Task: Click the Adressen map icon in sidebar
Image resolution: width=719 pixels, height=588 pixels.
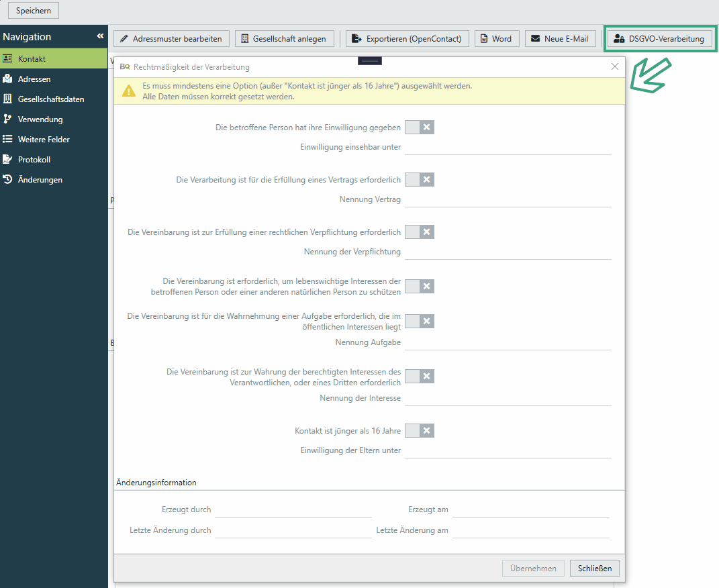Action: coord(7,79)
